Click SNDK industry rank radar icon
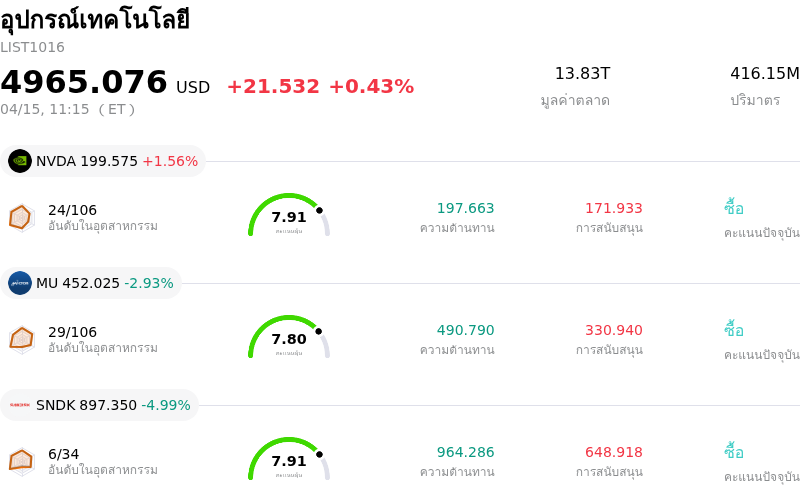 pyautogui.click(x=21, y=461)
